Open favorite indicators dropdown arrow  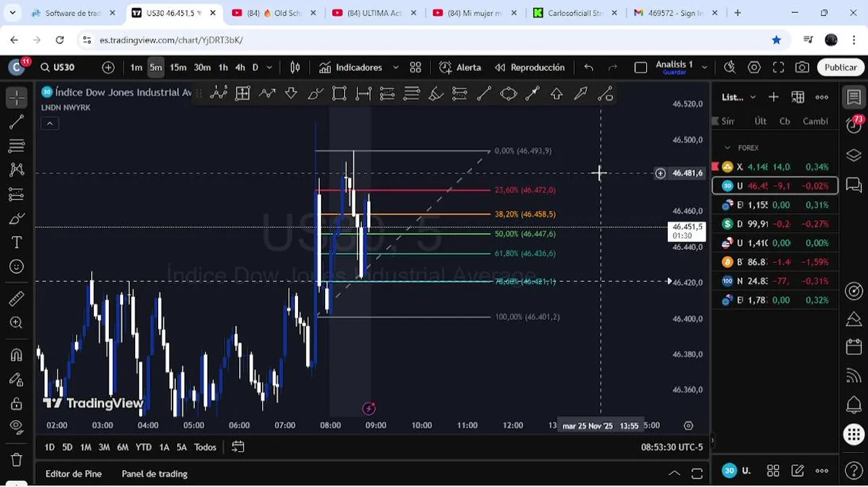pyautogui.click(x=395, y=67)
